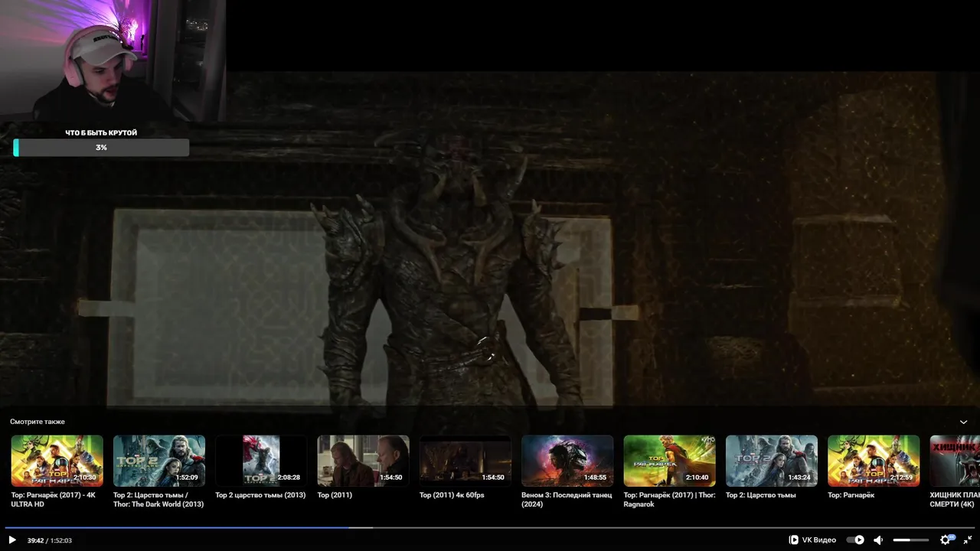Play the paused video
This screenshot has height=551, width=980.
tap(12, 540)
